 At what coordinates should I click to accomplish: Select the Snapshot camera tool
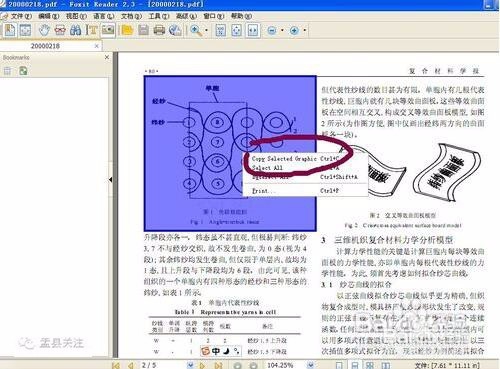(108, 30)
